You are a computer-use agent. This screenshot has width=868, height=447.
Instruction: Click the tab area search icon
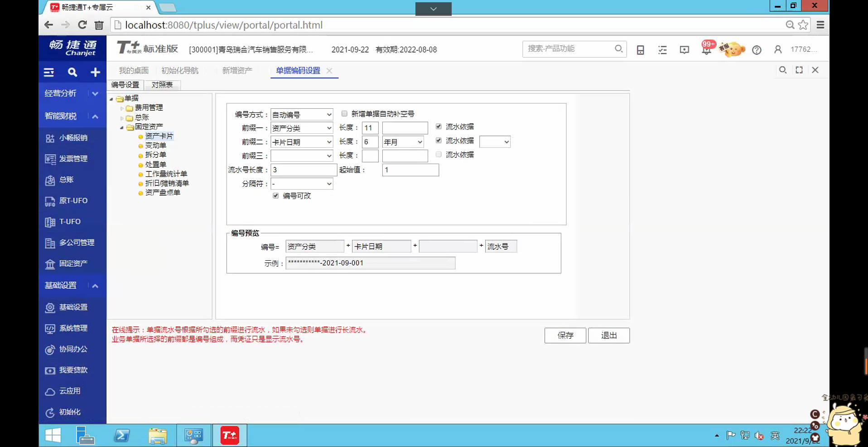782,70
